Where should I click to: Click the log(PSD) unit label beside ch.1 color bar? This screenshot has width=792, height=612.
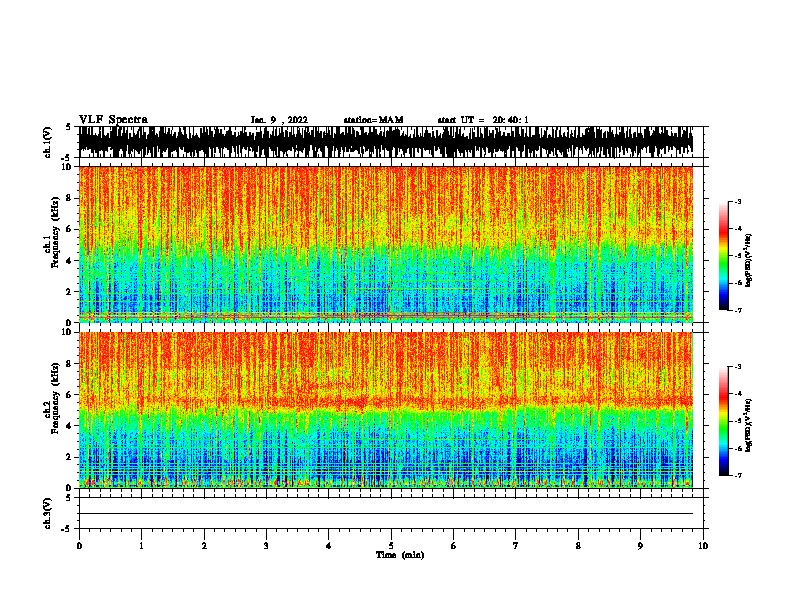click(749, 260)
